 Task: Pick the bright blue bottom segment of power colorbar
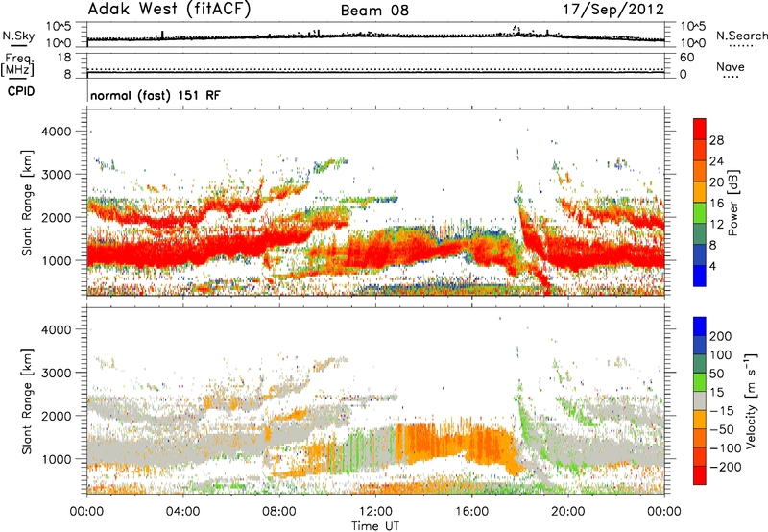700,277
